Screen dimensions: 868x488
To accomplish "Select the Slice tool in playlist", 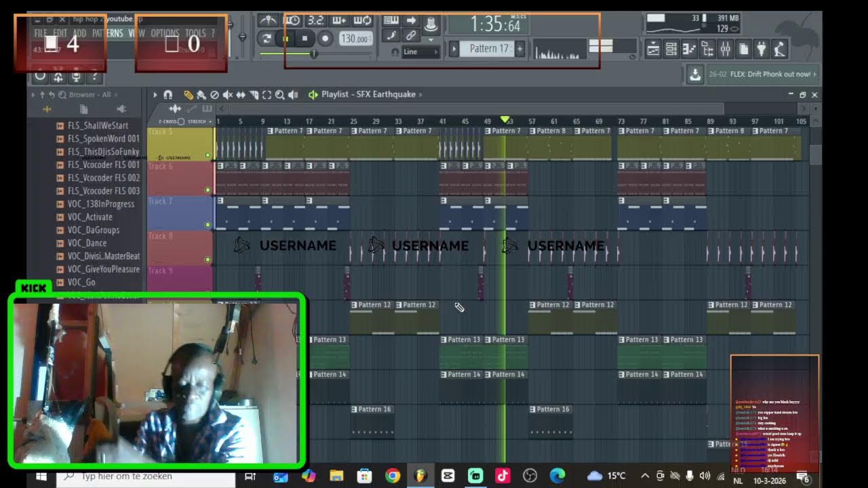I will pos(254,95).
